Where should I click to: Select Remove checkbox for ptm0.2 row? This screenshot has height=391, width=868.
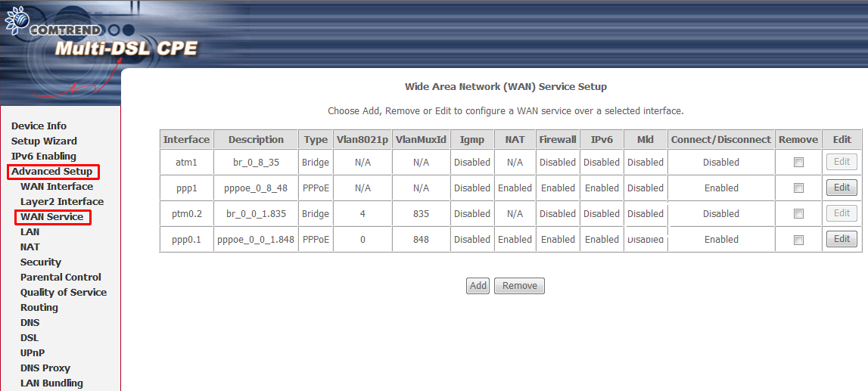(798, 213)
